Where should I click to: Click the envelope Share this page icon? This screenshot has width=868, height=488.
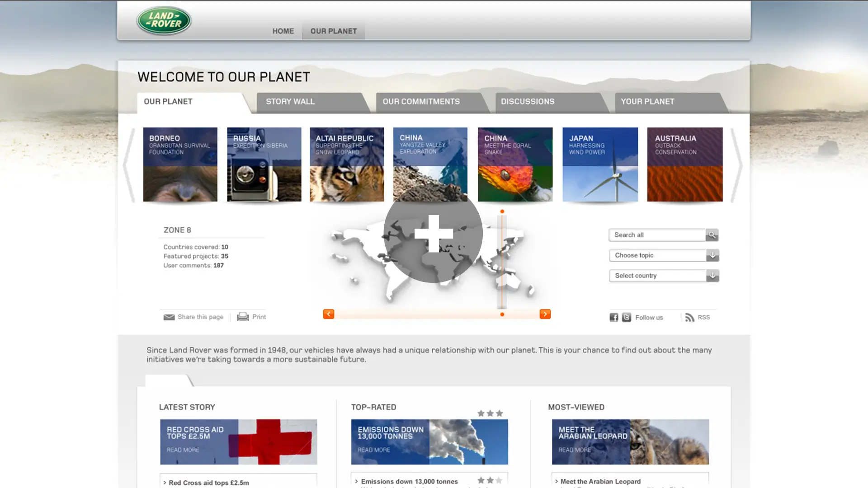[x=169, y=317]
